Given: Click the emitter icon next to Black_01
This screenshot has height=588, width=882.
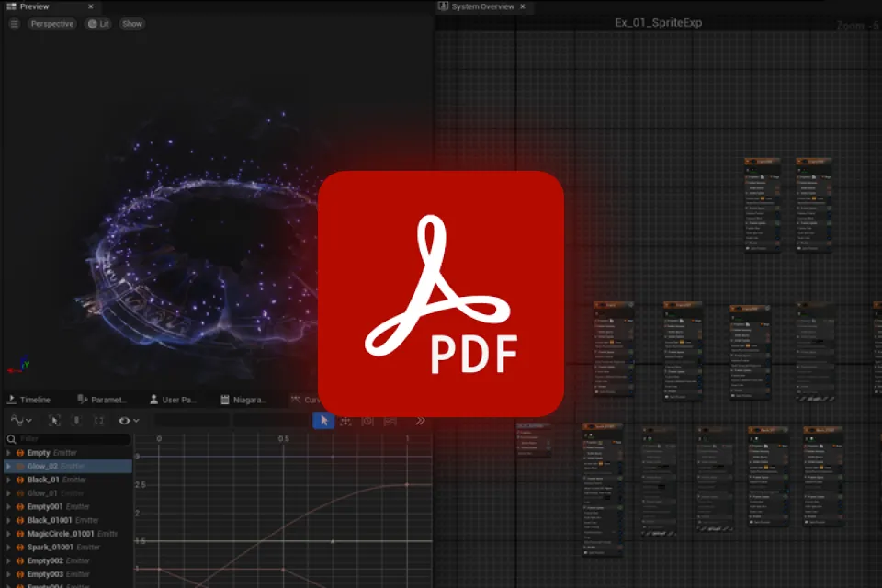Looking at the screenshot, I should [20, 480].
